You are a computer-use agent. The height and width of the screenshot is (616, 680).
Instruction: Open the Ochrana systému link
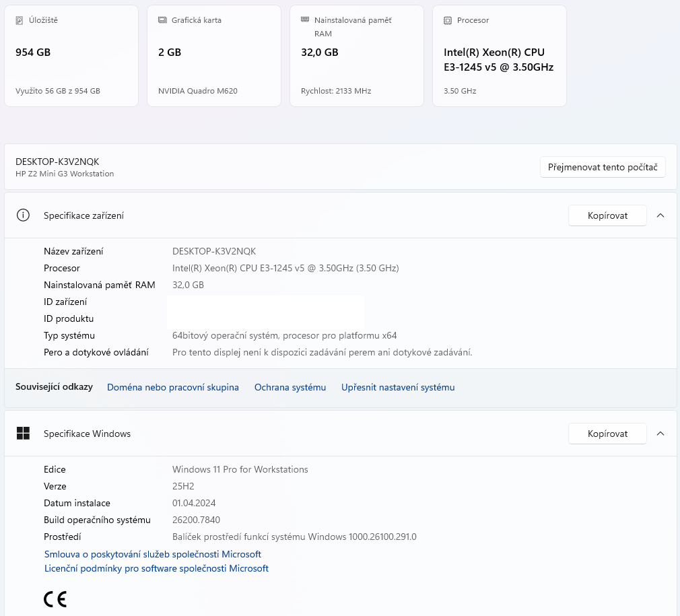coord(290,387)
